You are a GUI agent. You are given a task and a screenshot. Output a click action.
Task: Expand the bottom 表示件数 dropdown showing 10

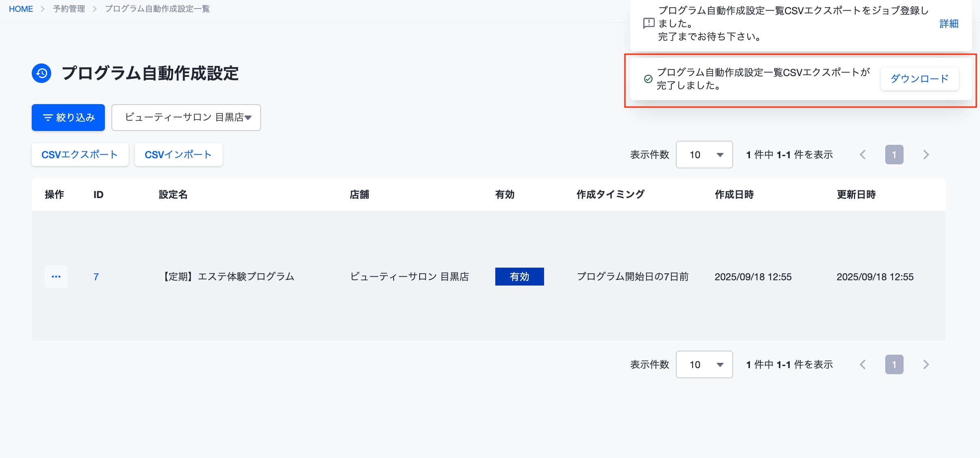[704, 364]
